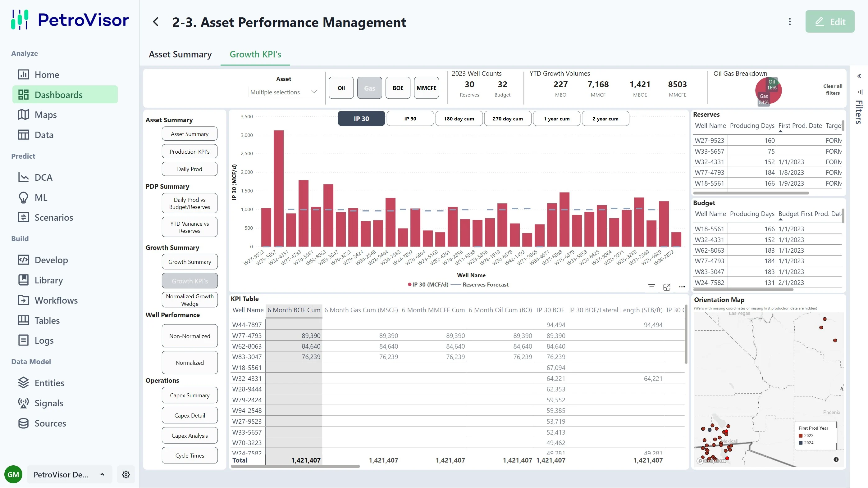Switch to the Asset Summary tab
Image resolution: width=868 pixels, height=488 pixels.
[x=180, y=54]
